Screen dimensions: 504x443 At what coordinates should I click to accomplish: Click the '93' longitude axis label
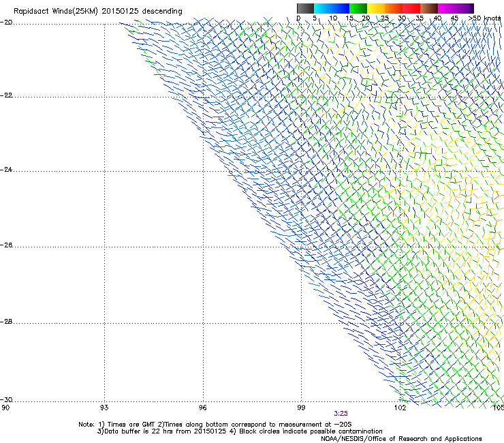(x=104, y=408)
